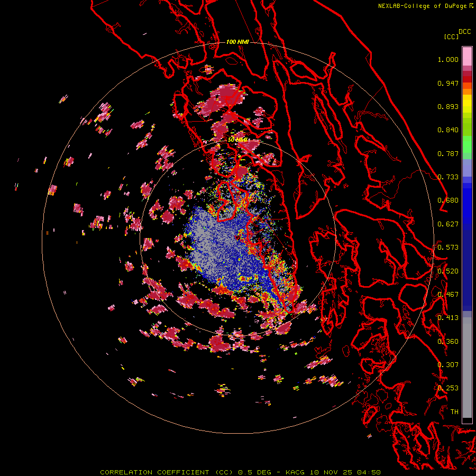Pick the black threshold swatch beside TH
This screenshot has width=476, height=476.
tap(467, 420)
